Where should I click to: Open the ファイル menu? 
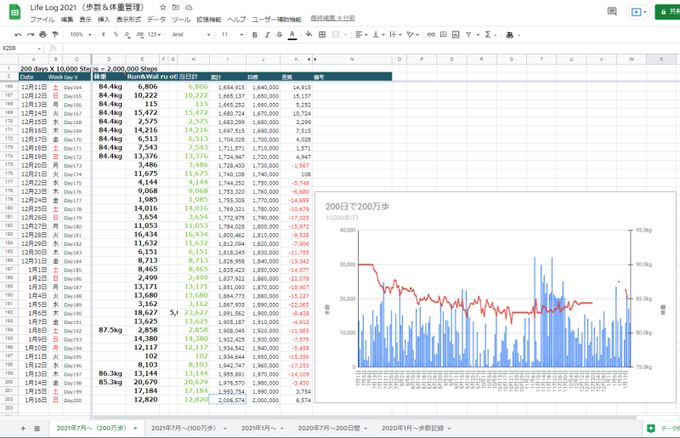pos(42,20)
